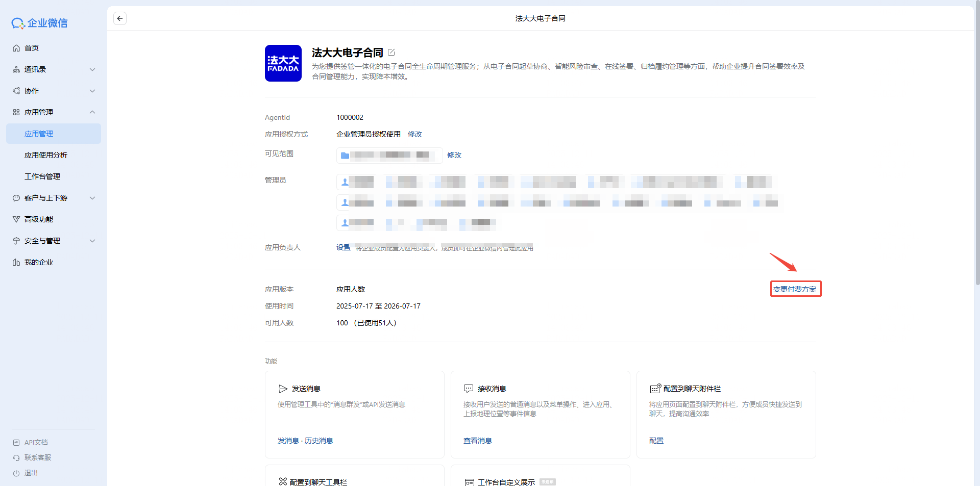Image resolution: width=980 pixels, height=486 pixels.
Task: Modify the 应用授权方式 setting
Action: click(x=415, y=134)
